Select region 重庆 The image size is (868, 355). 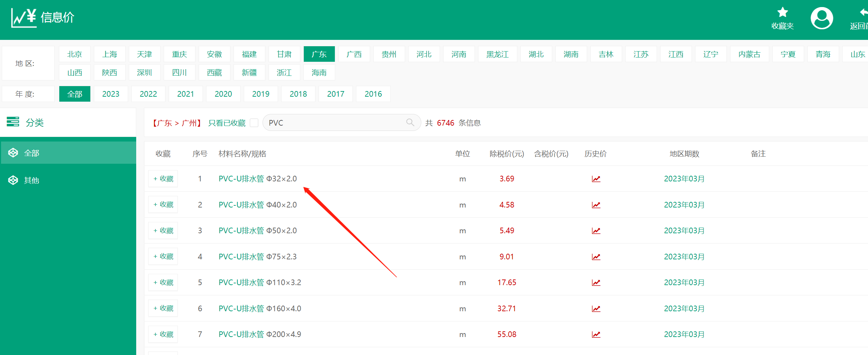pyautogui.click(x=180, y=54)
